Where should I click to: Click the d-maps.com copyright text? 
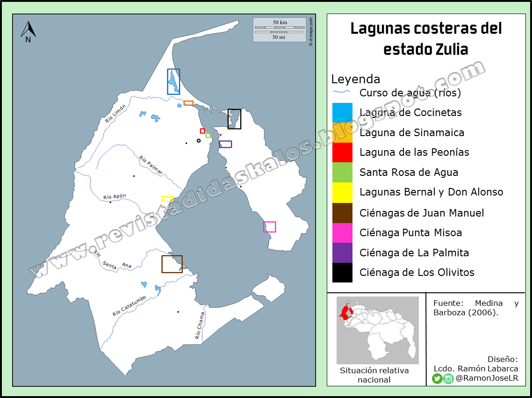click(312, 30)
